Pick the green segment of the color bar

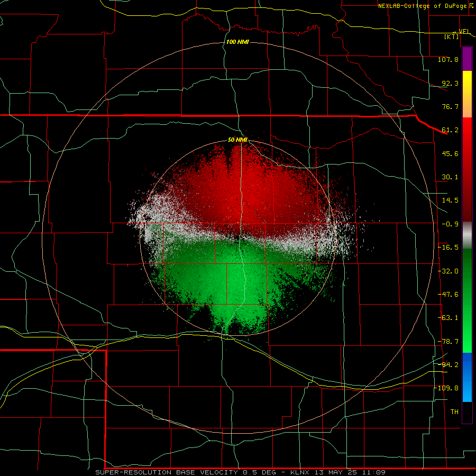pyautogui.click(x=467, y=300)
